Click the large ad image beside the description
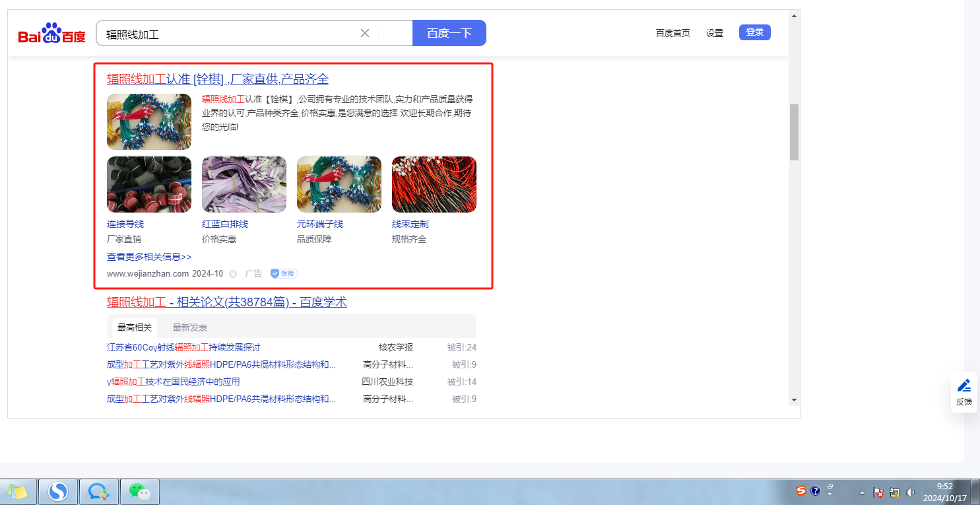The image size is (980, 505). (149, 121)
